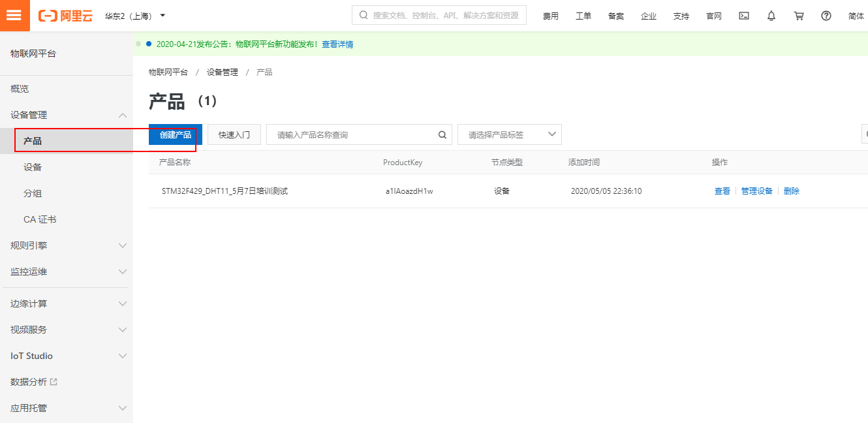The image size is (868, 423).
Task: Click the 创建产品 button
Action: 176,134
